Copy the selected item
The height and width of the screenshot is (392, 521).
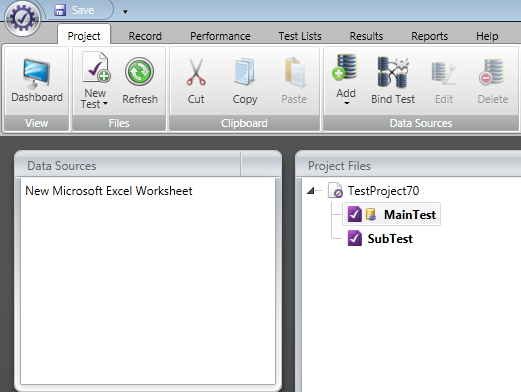tap(245, 81)
